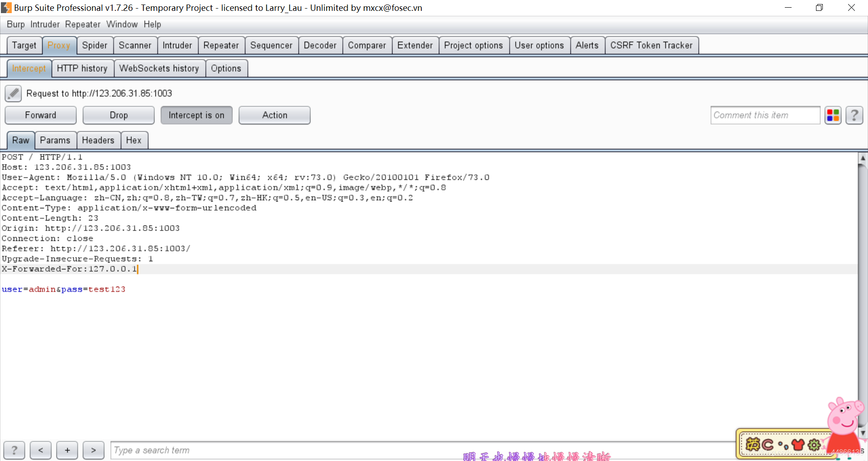Image resolution: width=868 pixels, height=461 pixels.
Task: Click the X-Forwarded-For:127.0.0.1 header line
Action: point(69,269)
